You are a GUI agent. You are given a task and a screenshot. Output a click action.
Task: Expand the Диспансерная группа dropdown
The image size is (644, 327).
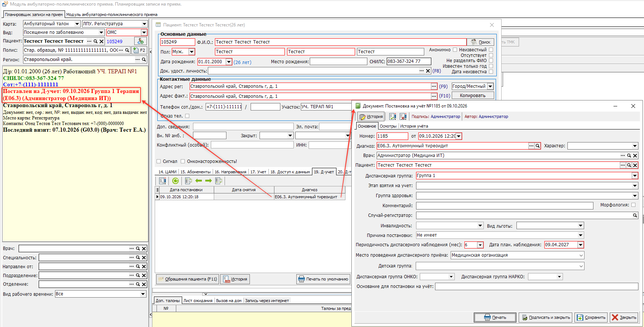635,176
